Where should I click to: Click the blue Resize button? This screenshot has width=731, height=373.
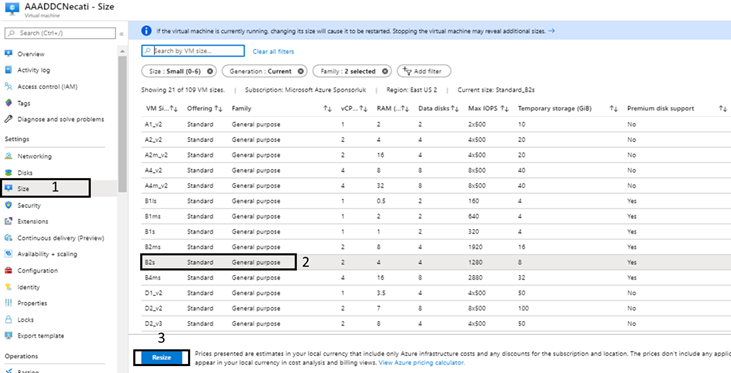coord(161,358)
